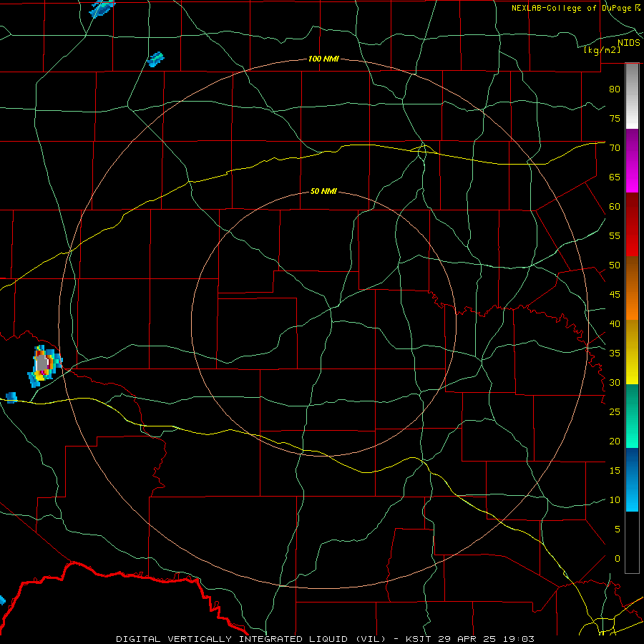Viewport: 644px width, 644px height.
Task: Click the blue segment of the color bar
Action: coord(632,479)
